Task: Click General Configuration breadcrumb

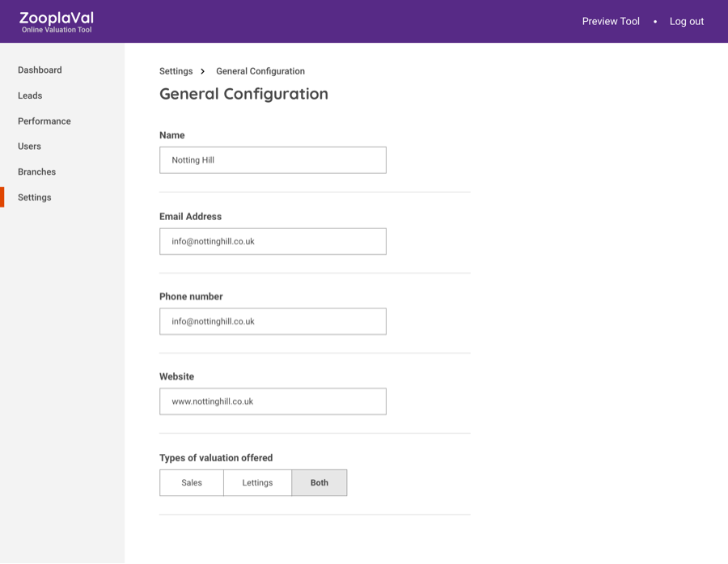Action: click(260, 71)
